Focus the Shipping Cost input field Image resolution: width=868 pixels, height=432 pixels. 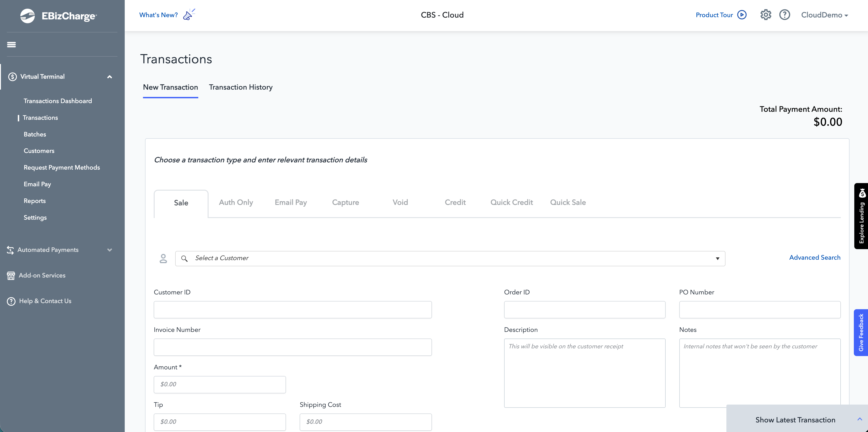366,422
